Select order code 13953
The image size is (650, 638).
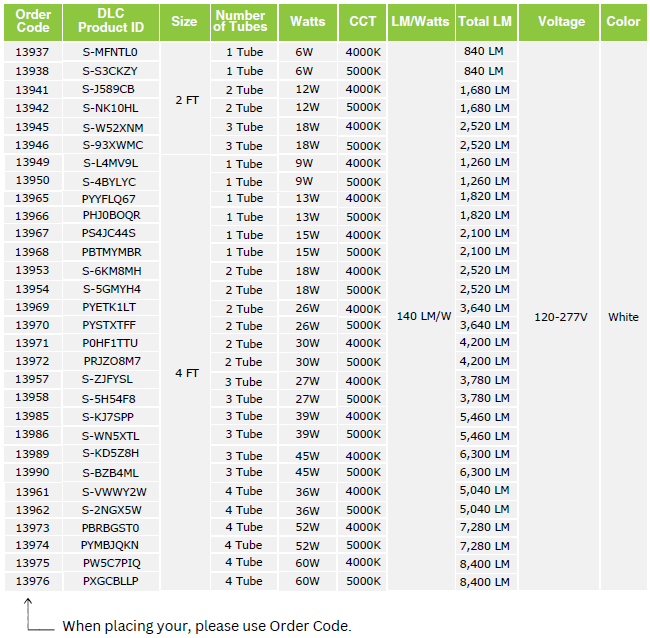(32, 270)
